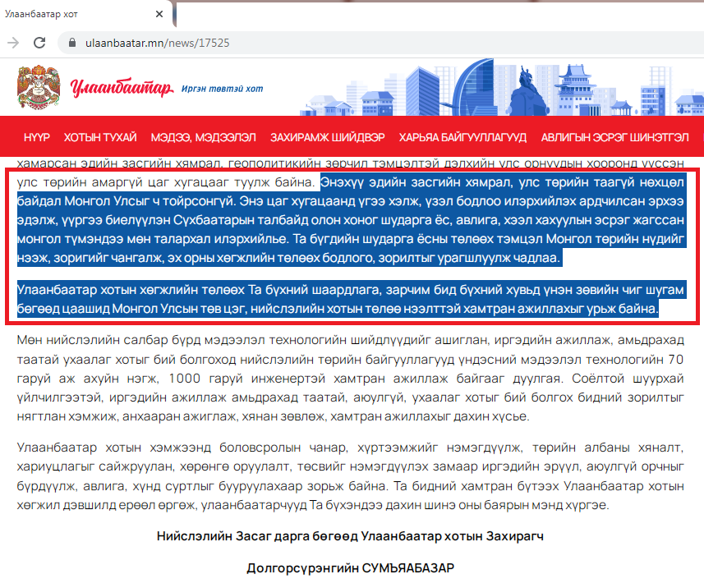Open the Ulaanbaatar city emblem logo
Viewport: 704px width, 588px height.
39,87
